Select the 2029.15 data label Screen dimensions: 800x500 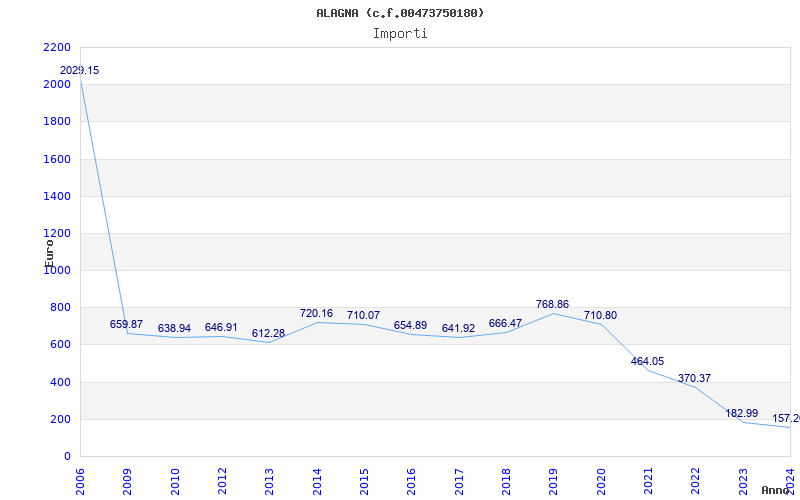coord(80,70)
